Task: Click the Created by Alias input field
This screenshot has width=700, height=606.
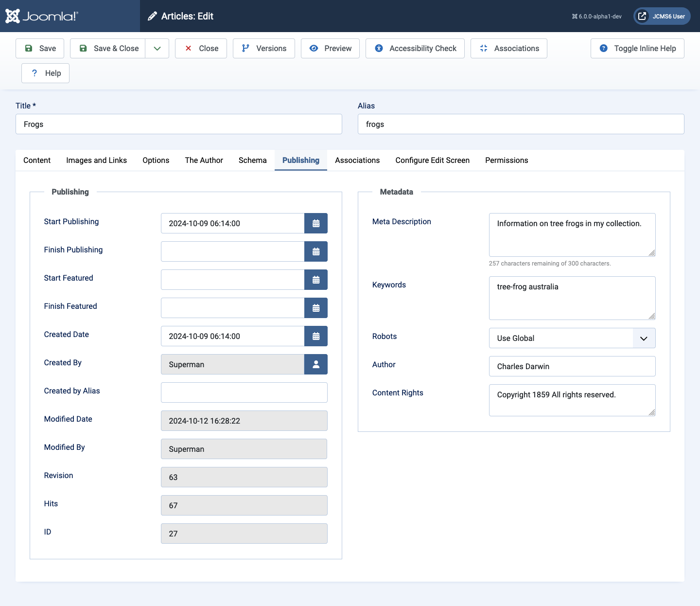Action: (244, 392)
